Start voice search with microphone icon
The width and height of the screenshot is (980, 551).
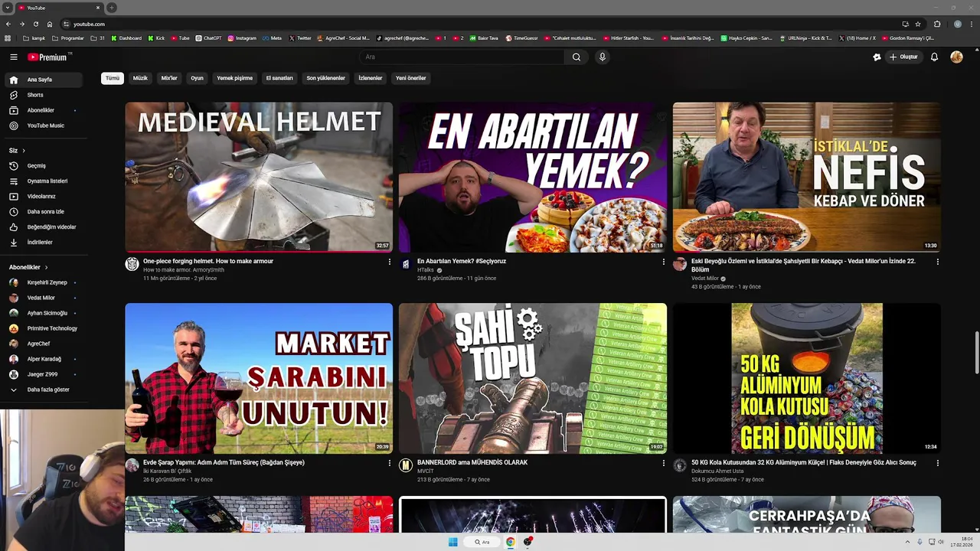[x=603, y=57]
